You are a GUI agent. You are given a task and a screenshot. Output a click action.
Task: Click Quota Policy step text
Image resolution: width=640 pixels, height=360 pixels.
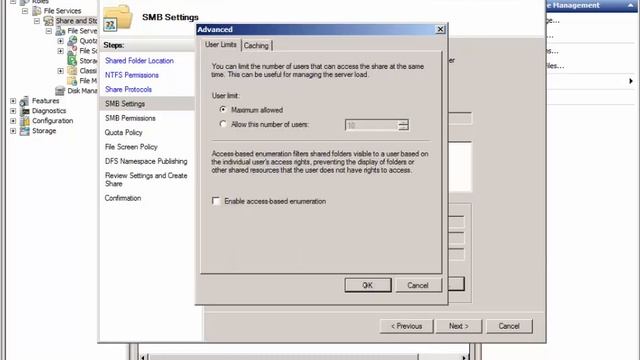point(123,132)
